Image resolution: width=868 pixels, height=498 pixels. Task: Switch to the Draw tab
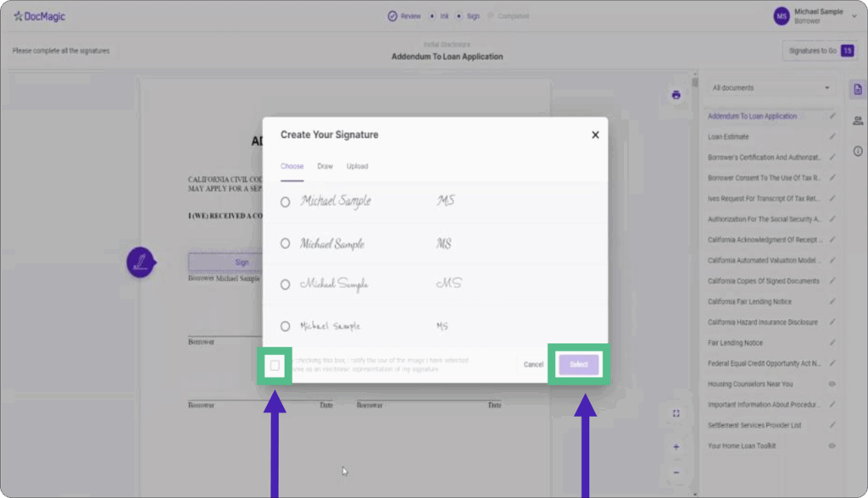[x=325, y=166]
